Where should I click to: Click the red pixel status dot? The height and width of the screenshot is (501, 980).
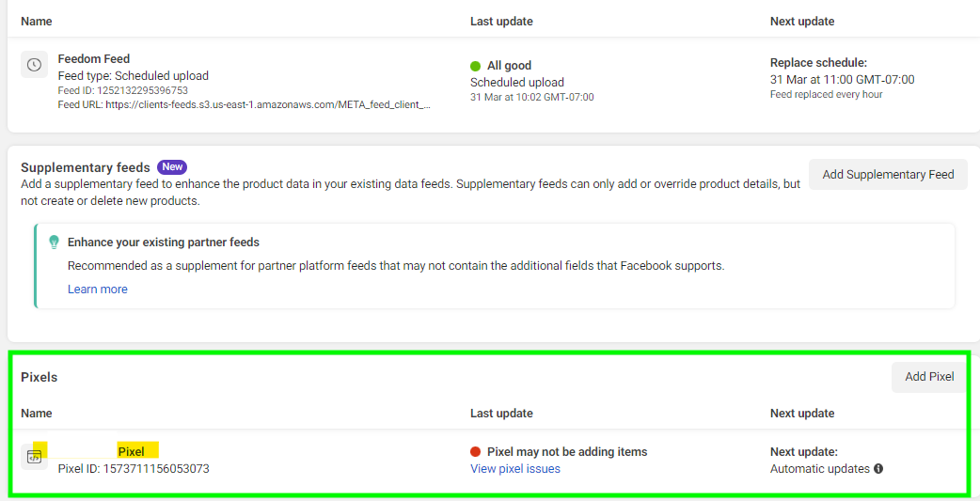click(476, 451)
